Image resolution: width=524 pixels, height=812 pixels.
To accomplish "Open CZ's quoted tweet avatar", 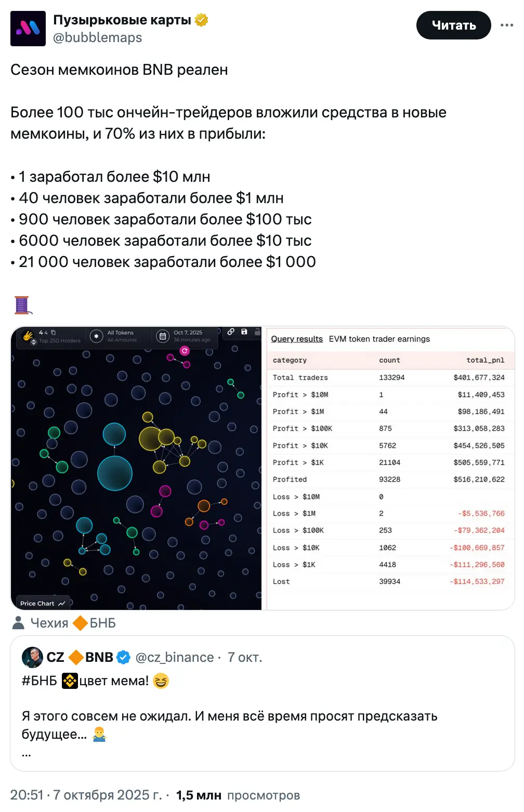I will click(32, 657).
